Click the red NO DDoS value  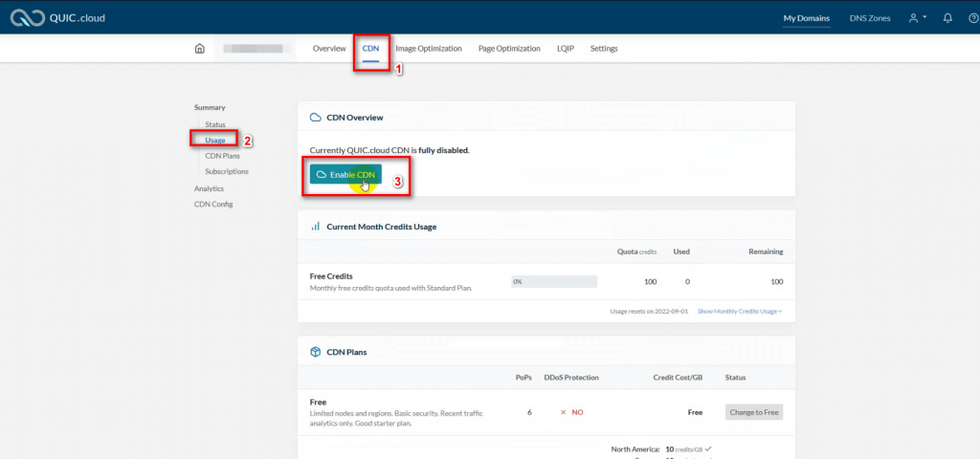point(571,412)
